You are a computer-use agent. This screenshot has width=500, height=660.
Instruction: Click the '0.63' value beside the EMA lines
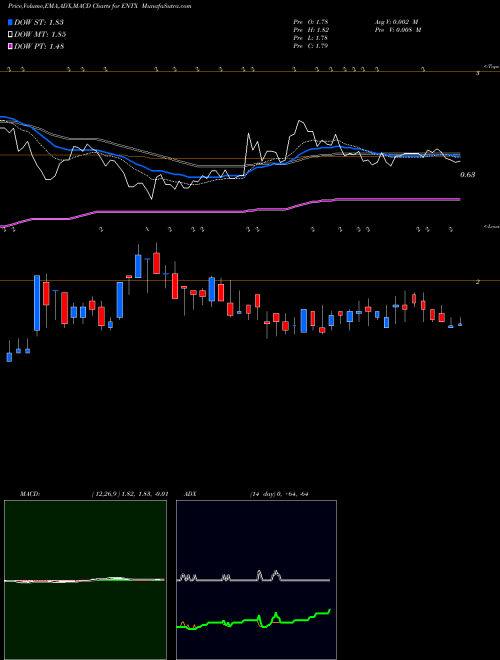(x=468, y=175)
